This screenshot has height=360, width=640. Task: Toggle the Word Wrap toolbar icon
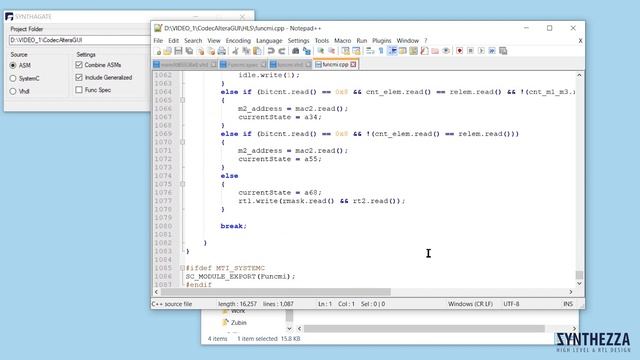370,51
